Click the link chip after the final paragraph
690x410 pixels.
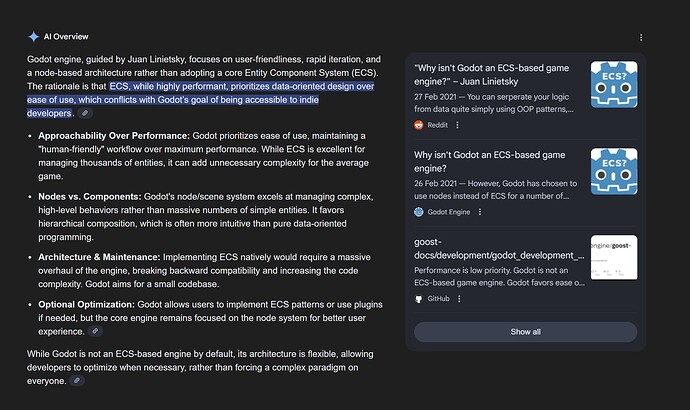click(x=77, y=381)
